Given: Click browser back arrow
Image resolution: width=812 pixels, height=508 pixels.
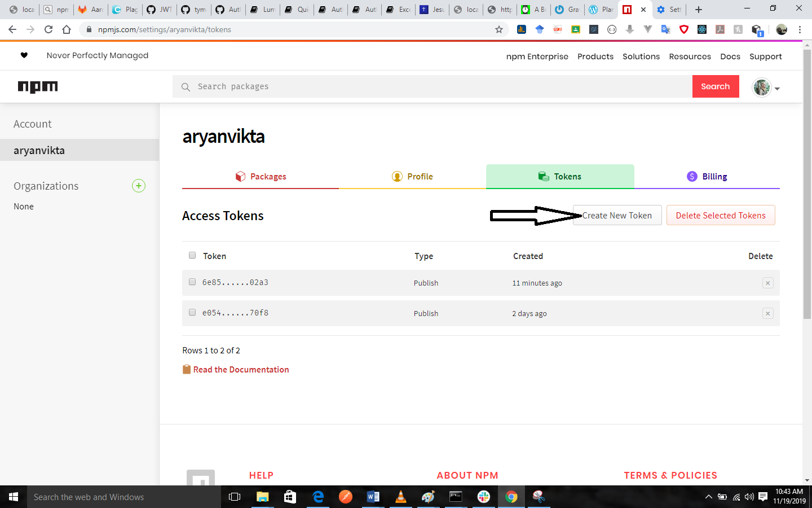Looking at the screenshot, I should 12,29.
